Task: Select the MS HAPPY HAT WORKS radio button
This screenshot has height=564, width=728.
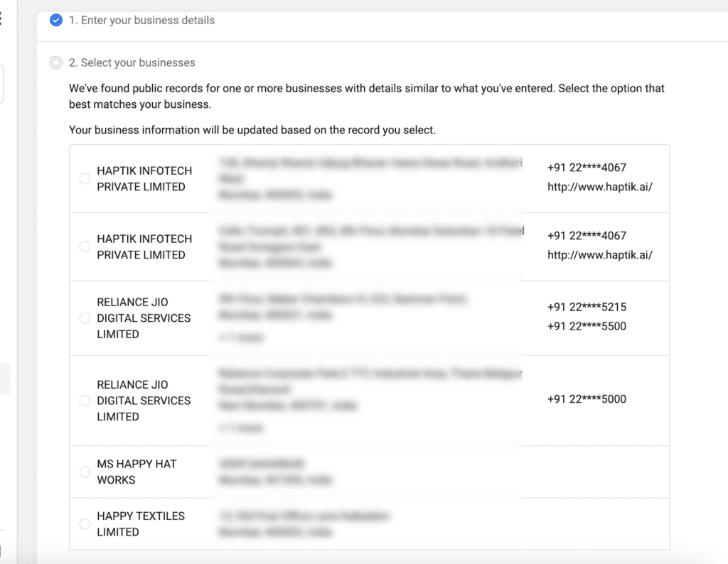Action: [85, 471]
